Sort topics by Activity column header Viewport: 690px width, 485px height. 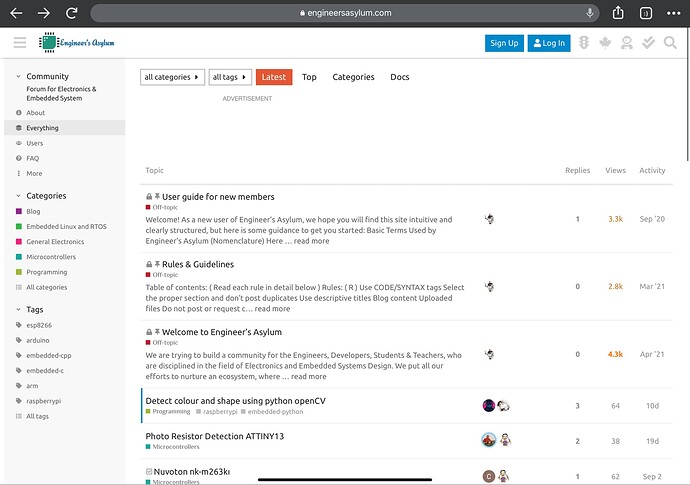(x=652, y=170)
